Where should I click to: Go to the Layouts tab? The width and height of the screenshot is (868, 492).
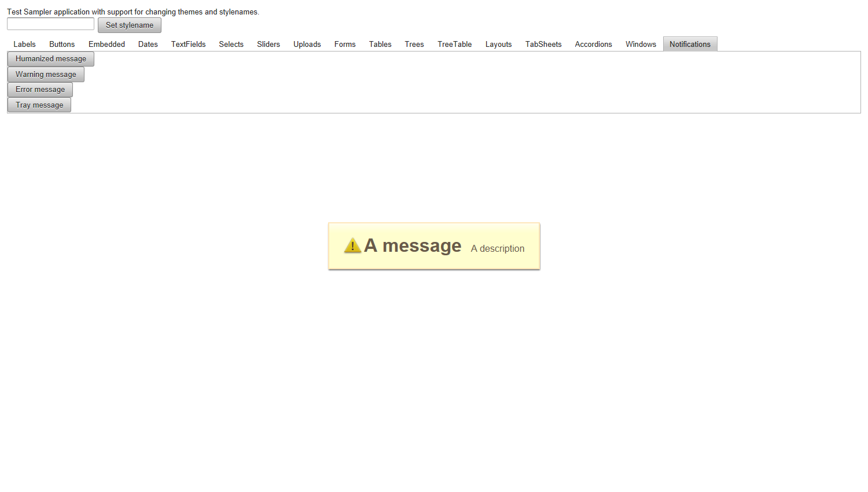pyautogui.click(x=498, y=44)
